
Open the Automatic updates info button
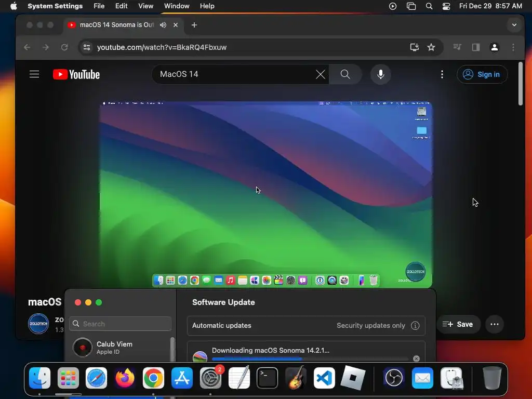pyautogui.click(x=415, y=325)
